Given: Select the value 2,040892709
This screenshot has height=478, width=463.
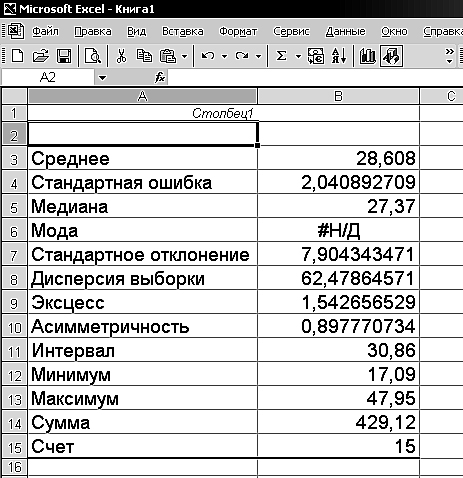Looking at the screenshot, I should tap(338, 183).
